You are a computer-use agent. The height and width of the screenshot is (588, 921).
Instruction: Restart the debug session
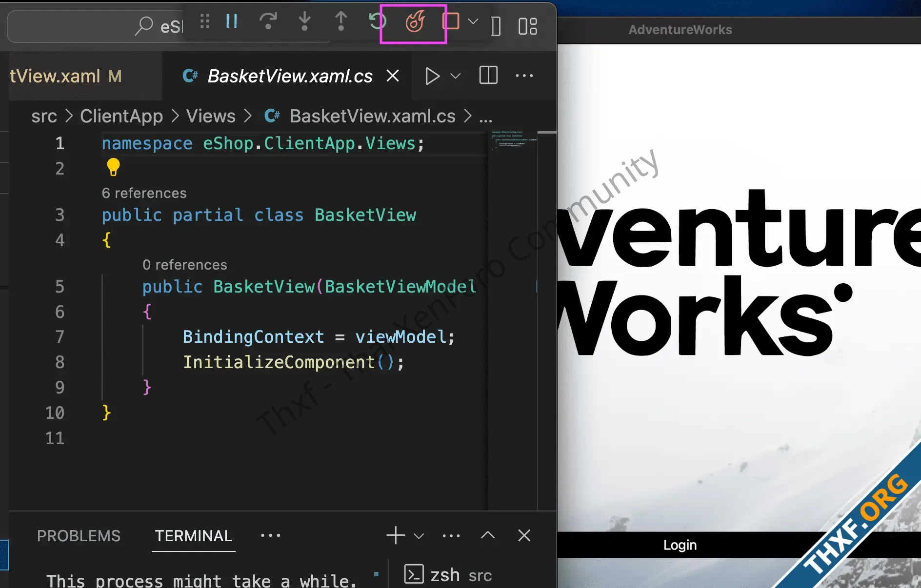378,21
